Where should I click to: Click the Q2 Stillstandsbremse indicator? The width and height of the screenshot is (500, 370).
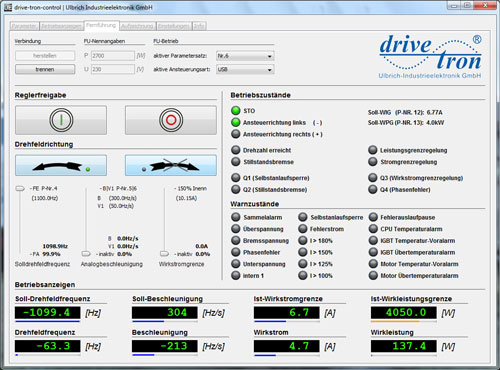236,189
